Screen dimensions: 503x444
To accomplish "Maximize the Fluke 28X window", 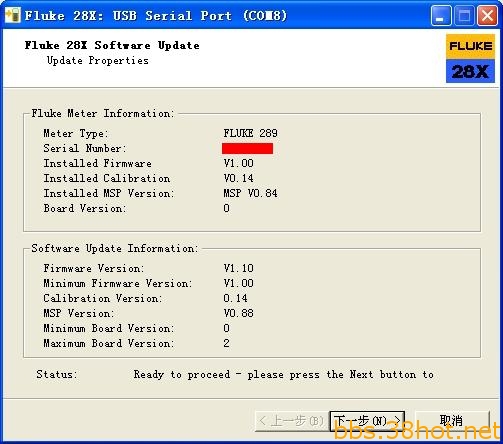I will [x=464, y=16].
